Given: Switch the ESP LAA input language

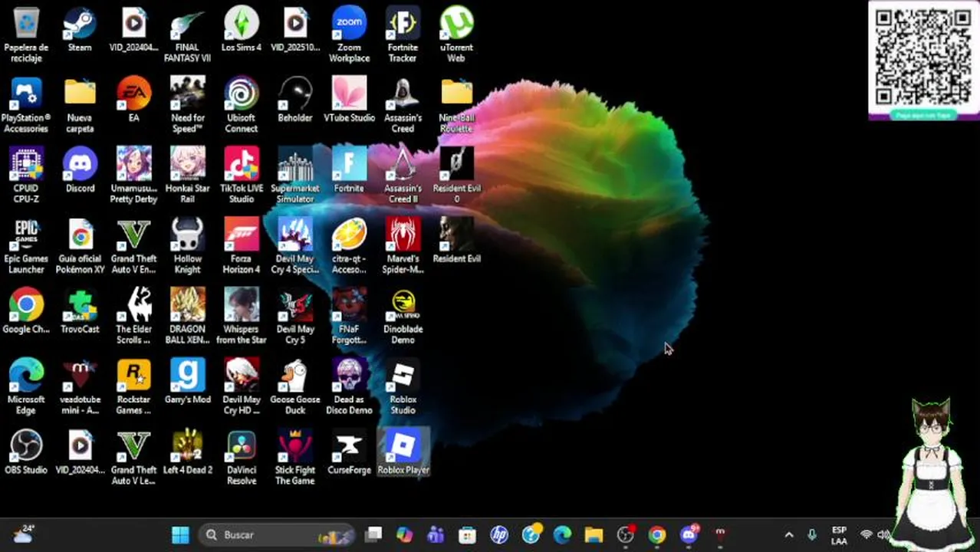Looking at the screenshot, I should (839, 535).
